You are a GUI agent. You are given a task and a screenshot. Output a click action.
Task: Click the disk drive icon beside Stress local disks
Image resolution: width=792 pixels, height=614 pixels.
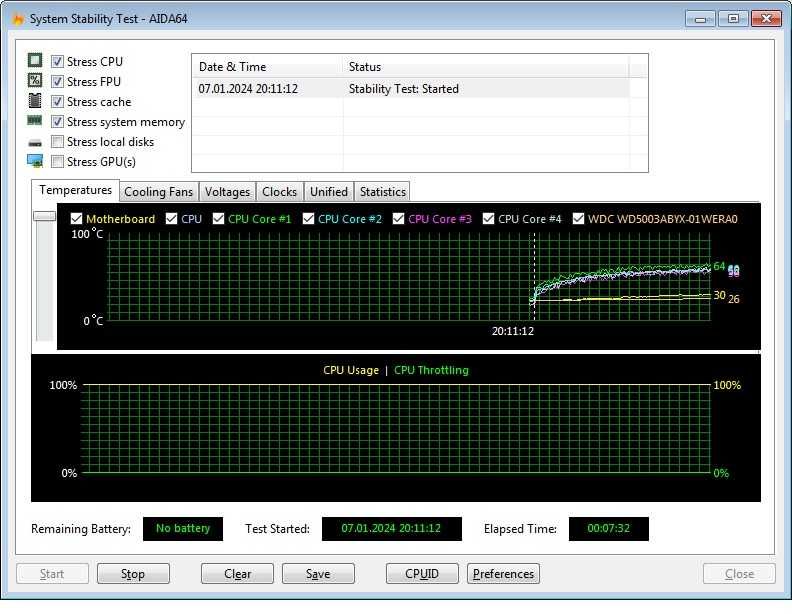click(x=35, y=143)
